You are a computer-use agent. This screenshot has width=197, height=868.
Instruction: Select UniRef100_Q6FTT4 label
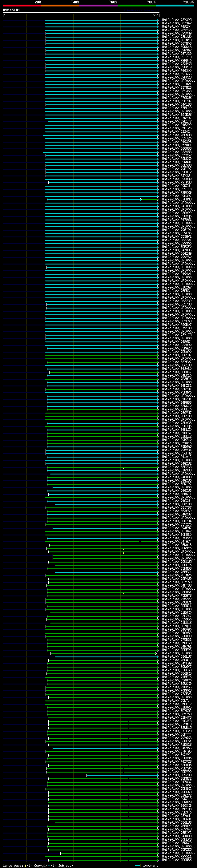[176, 735]
